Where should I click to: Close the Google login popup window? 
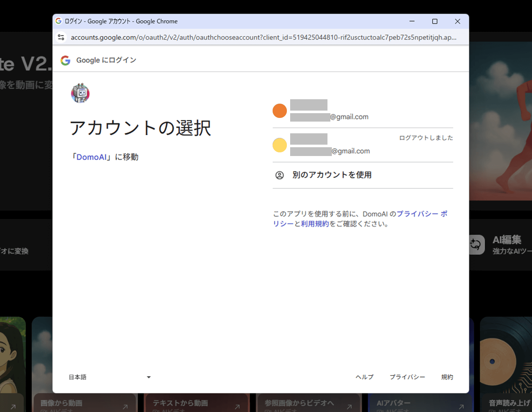pyautogui.click(x=457, y=21)
